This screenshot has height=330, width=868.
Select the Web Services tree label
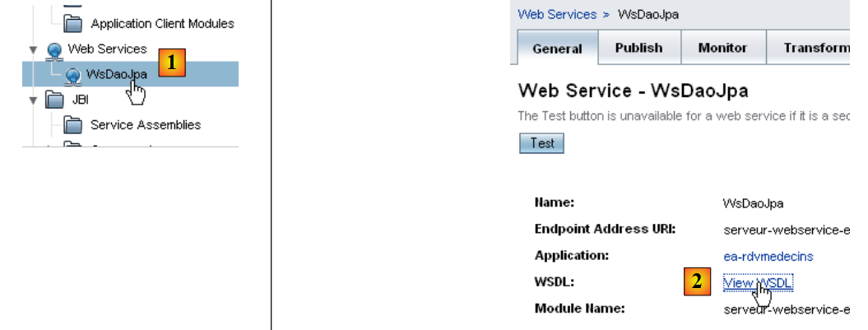click(107, 49)
